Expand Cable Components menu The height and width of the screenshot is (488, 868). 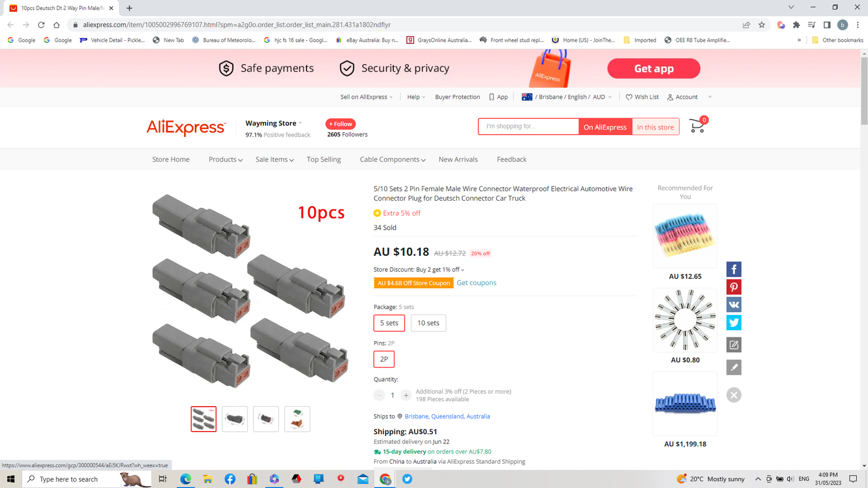tap(393, 159)
